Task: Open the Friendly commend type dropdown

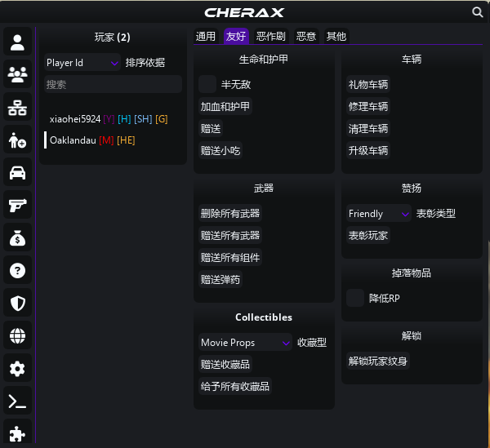Action: pyautogui.click(x=379, y=214)
